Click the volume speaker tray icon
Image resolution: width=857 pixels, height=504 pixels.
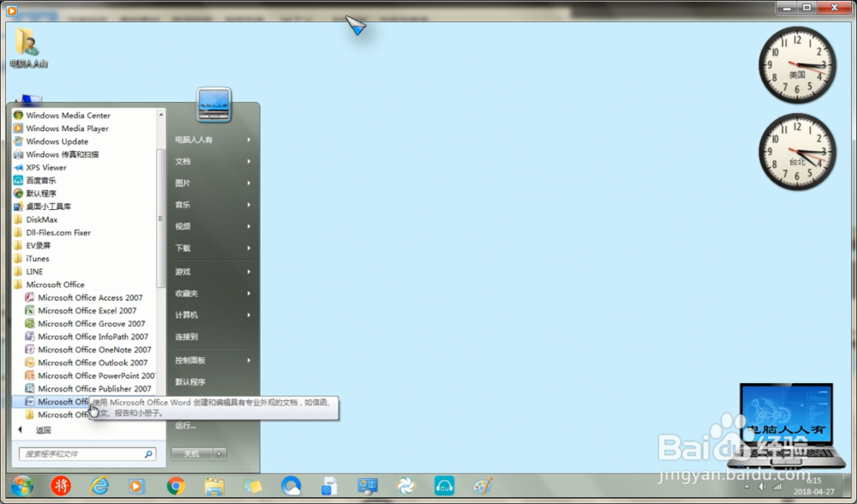coord(762,486)
